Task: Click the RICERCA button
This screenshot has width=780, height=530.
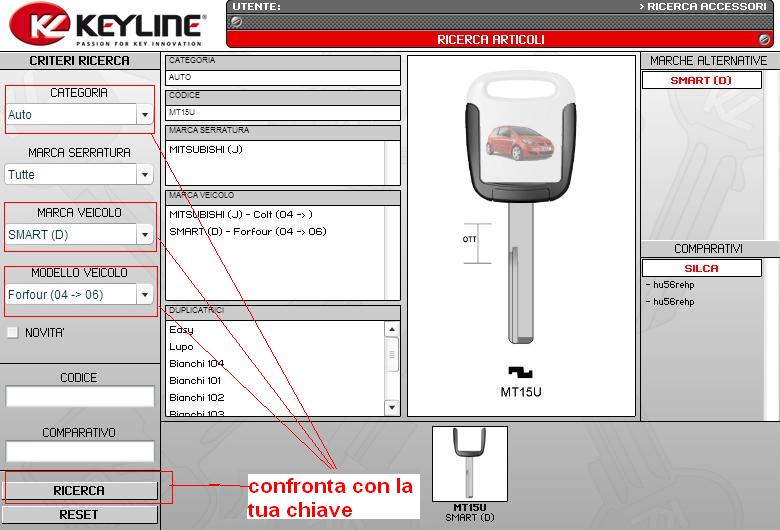Action: click(x=80, y=491)
